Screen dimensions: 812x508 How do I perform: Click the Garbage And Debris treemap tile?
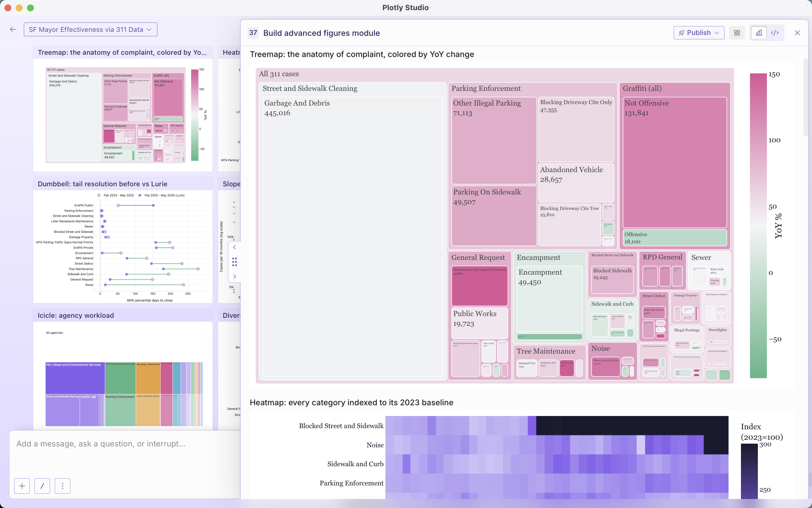coord(353,237)
